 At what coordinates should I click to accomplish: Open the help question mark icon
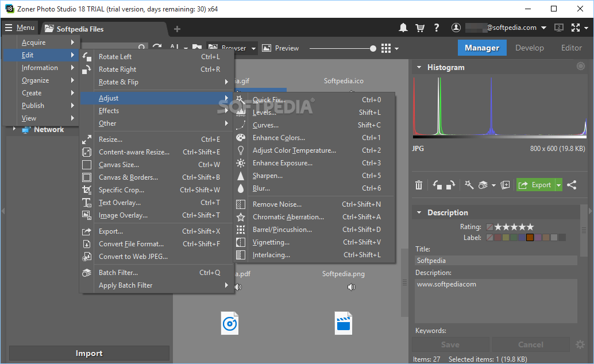pos(437,28)
